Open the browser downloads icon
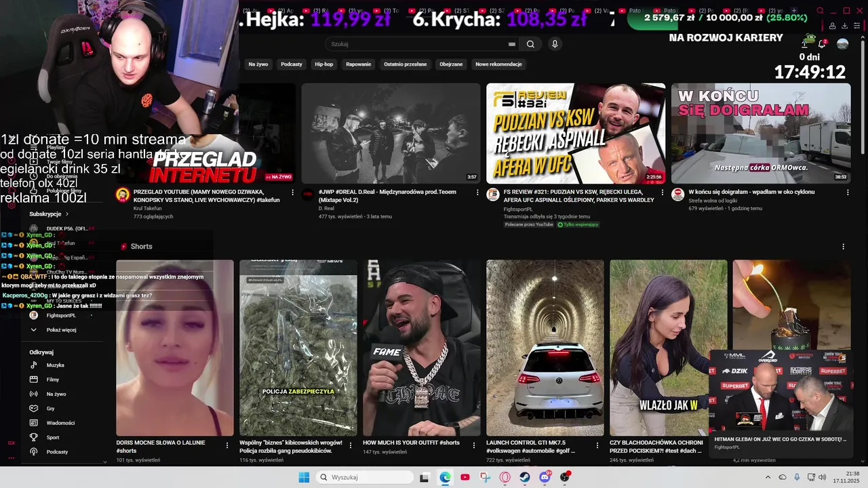 [x=845, y=26]
